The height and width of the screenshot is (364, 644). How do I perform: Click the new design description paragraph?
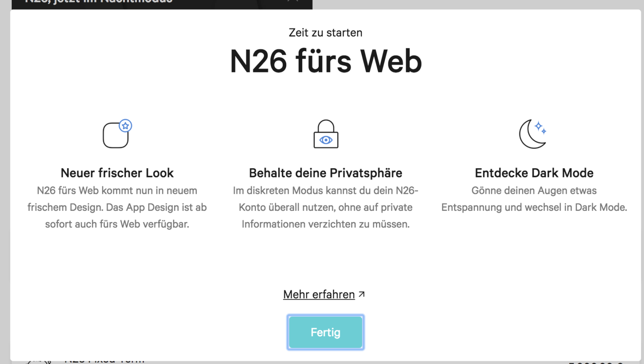117,207
